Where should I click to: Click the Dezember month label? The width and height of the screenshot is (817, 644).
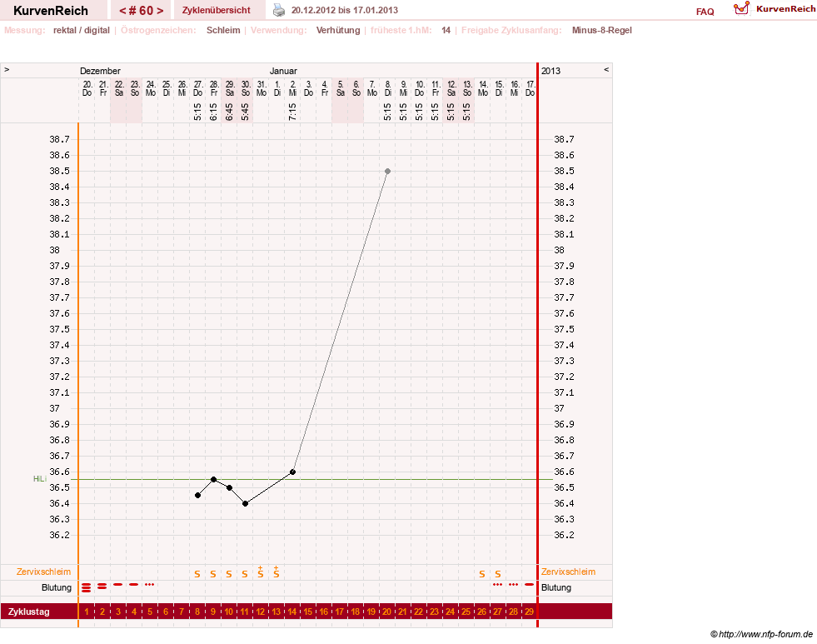click(100, 71)
